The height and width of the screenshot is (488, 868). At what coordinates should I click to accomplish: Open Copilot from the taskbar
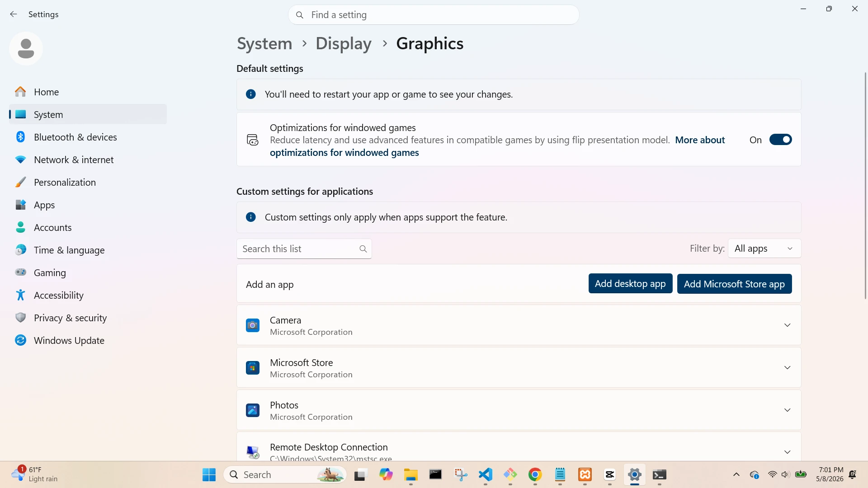(x=386, y=474)
